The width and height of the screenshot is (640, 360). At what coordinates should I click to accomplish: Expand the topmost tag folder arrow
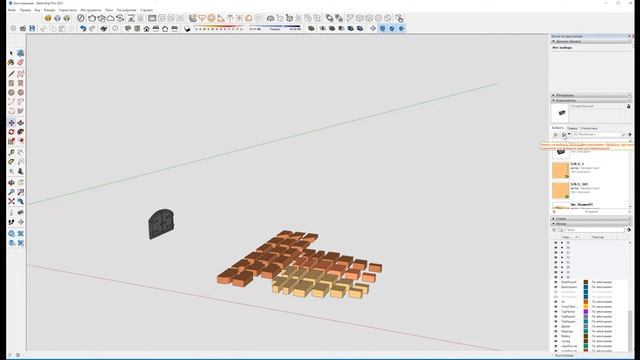click(x=562, y=242)
